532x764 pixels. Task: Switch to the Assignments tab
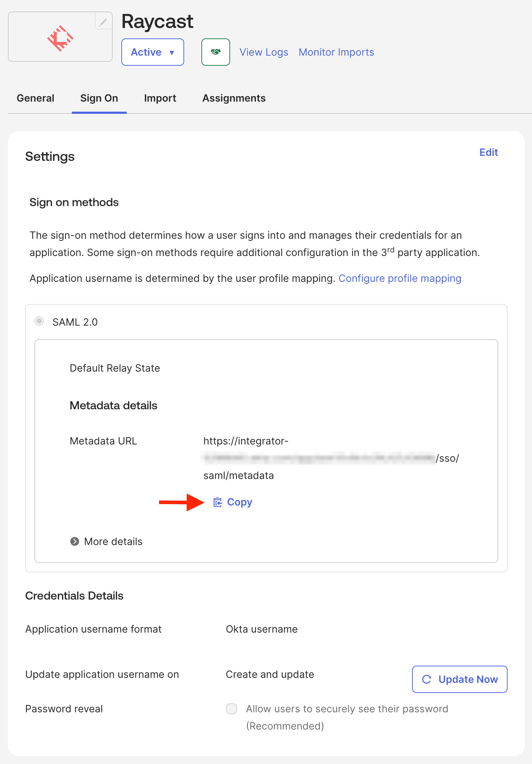pyautogui.click(x=234, y=98)
